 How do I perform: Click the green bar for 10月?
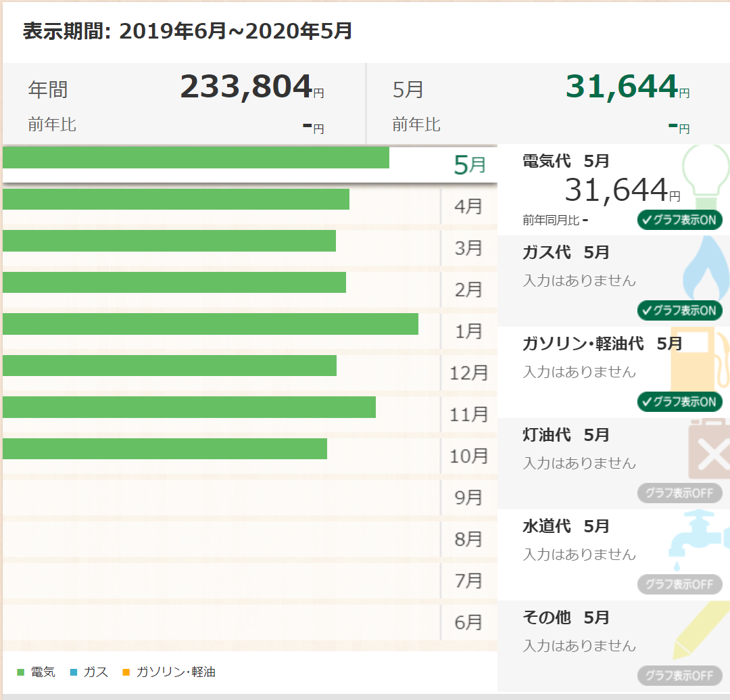[x=165, y=448]
